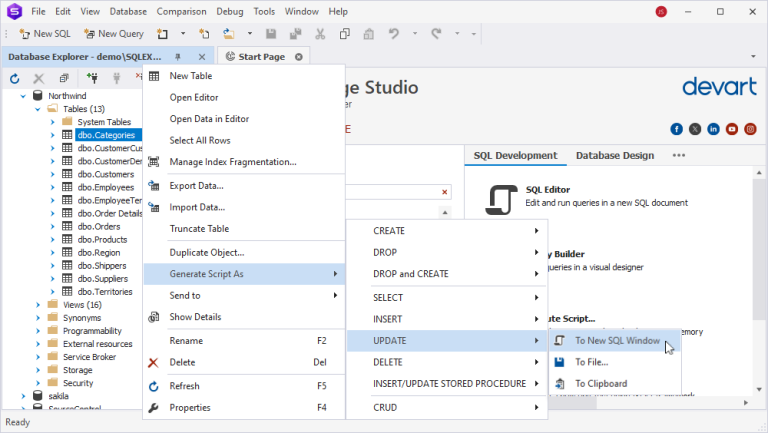
Task: Choose Manage Index Fragmentation
Action: click(244, 162)
